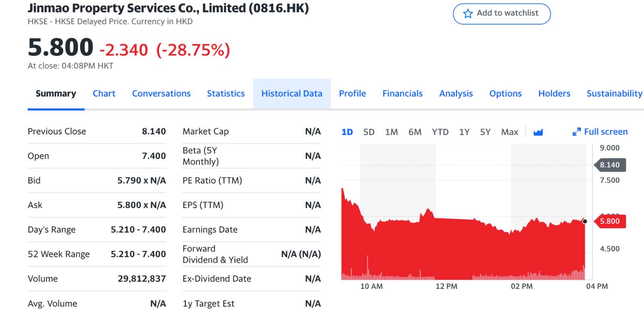Click the 10 AM chart axis label
The width and height of the screenshot is (644, 336).
(372, 286)
